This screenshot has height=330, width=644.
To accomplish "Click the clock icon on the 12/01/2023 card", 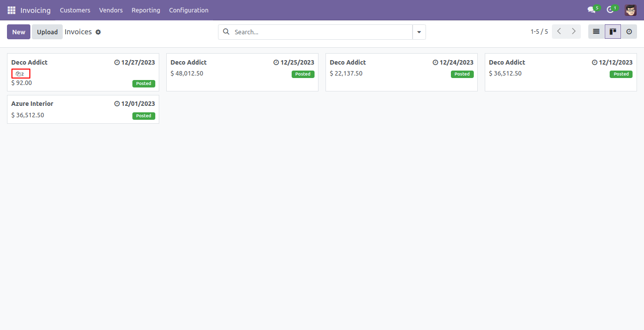I will click(117, 104).
